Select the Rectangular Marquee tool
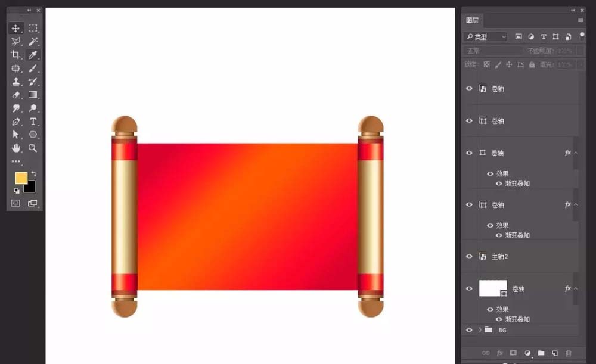Screen dimensions: 596x364 coord(33,28)
